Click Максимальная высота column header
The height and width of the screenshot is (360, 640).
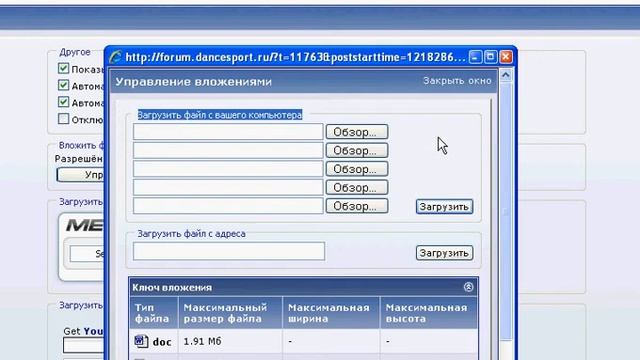point(429,313)
